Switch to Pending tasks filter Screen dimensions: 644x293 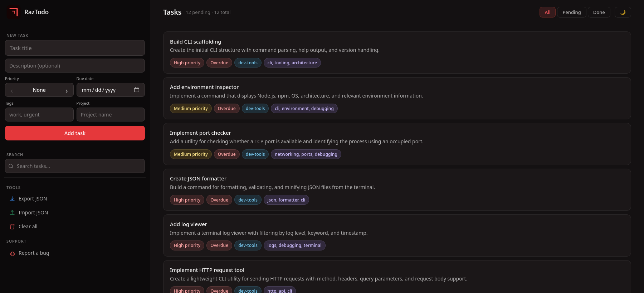[572, 12]
